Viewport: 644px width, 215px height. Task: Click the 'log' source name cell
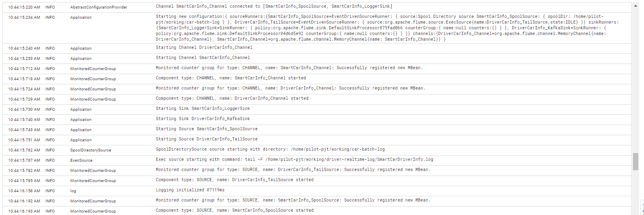coord(73,191)
